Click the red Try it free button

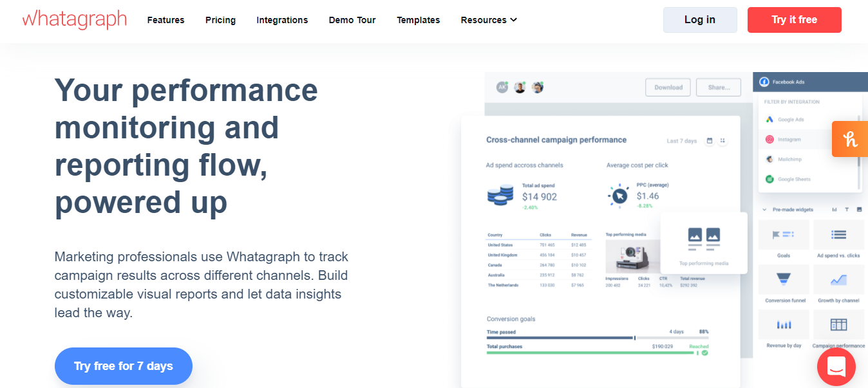795,20
